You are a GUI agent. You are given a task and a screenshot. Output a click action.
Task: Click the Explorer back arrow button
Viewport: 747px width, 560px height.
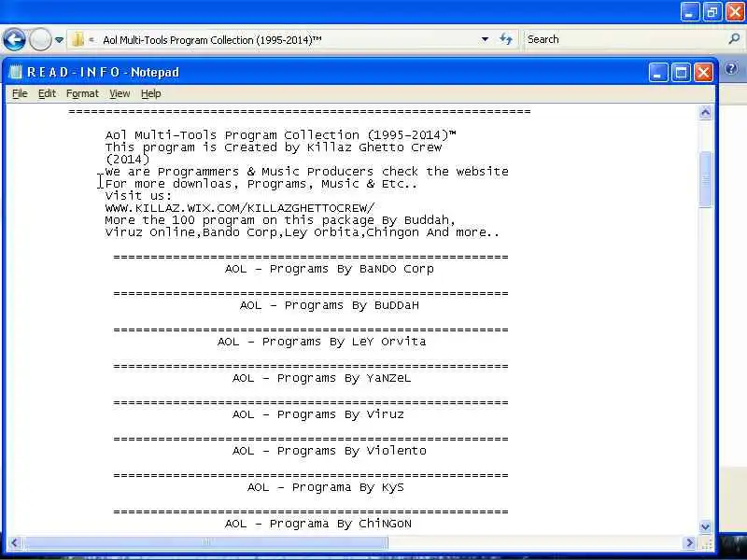(x=14, y=39)
